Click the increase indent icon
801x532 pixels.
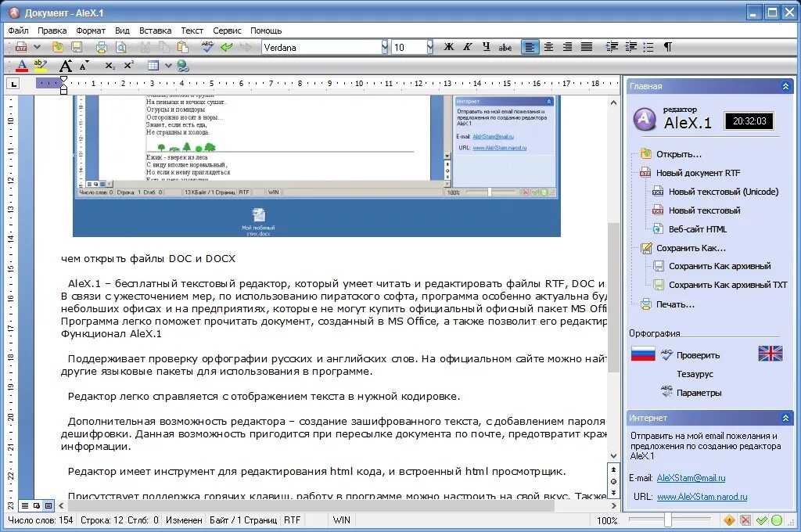point(612,47)
